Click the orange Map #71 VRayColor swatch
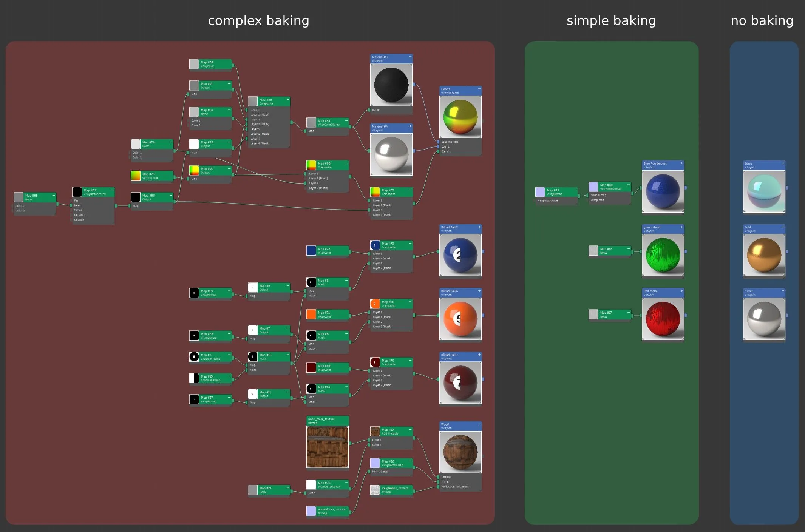 pos(311,314)
